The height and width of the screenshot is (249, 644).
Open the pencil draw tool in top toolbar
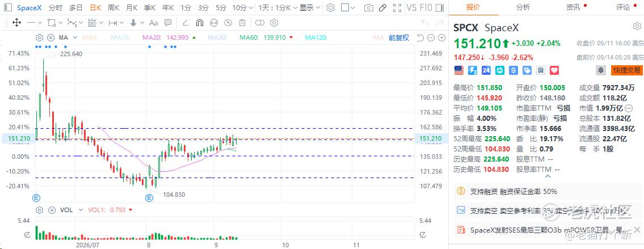[382, 7]
